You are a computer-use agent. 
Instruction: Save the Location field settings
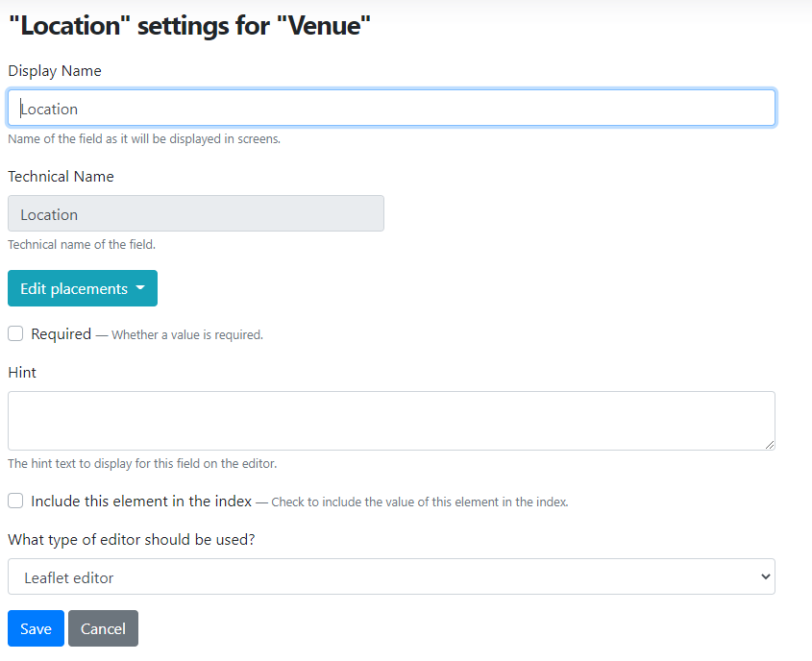[x=36, y=628]
